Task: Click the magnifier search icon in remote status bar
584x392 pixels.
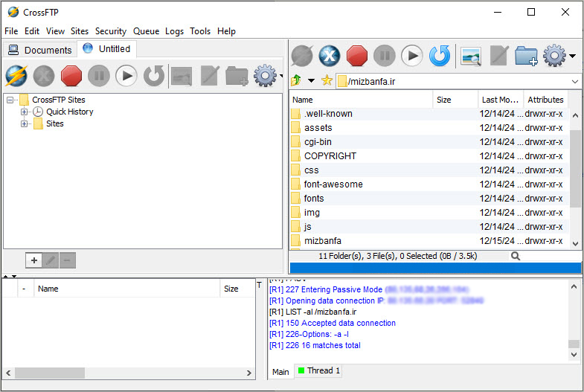Action: (516, 256)
